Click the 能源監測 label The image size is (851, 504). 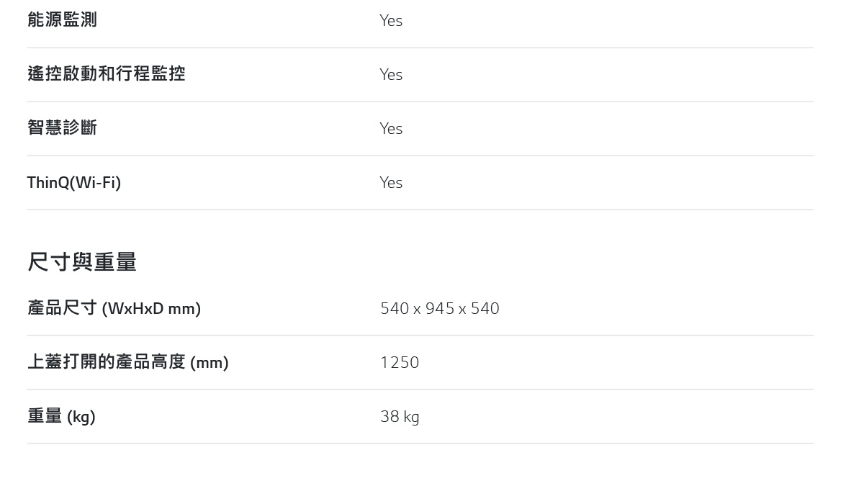coord(62,20)
